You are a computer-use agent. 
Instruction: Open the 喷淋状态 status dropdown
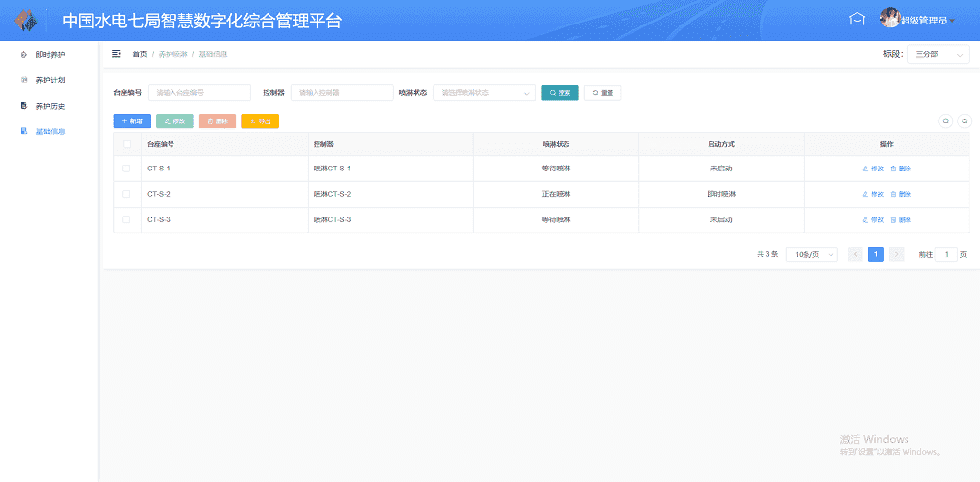(x=484, y=93)
